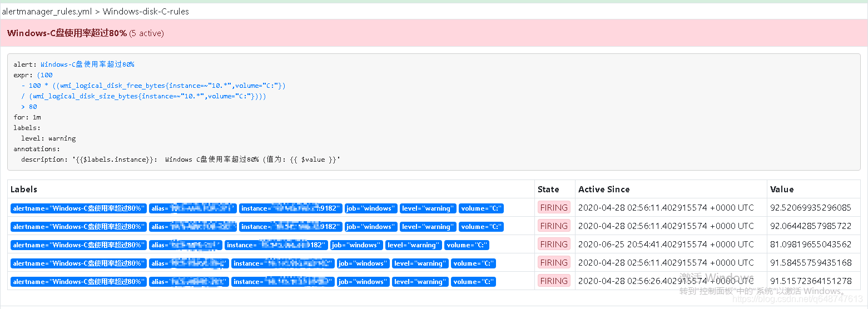Image resolution: width=868 pixels, height=309 pixels.
Task: Click volume="C:" label in the 81.09819655043562 row
Action: click(467, 245)
